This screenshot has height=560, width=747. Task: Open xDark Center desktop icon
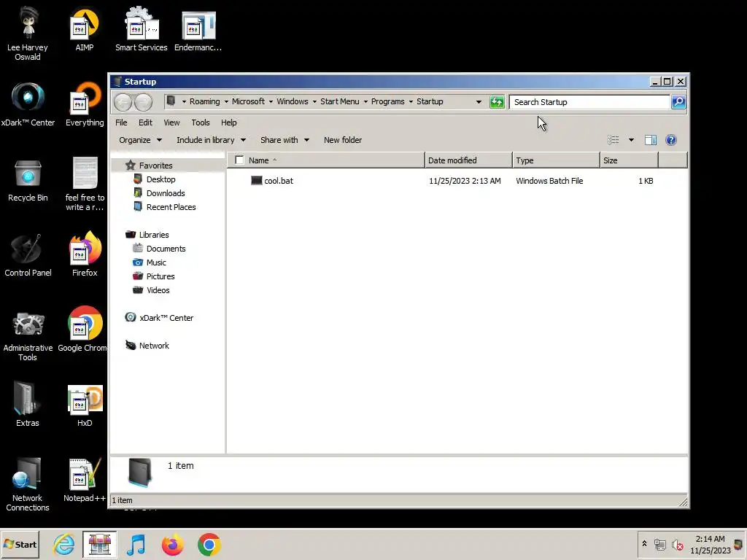[x=28, y=105]
